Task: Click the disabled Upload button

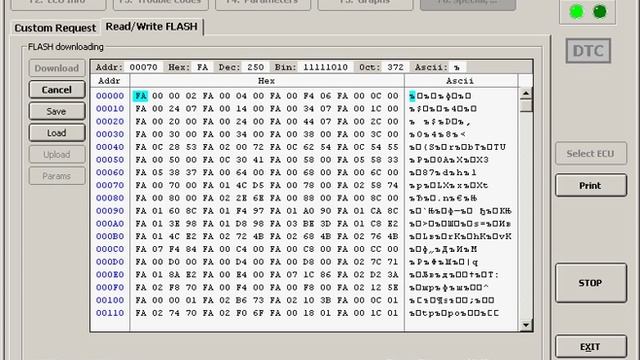Action: pos(57,154)
